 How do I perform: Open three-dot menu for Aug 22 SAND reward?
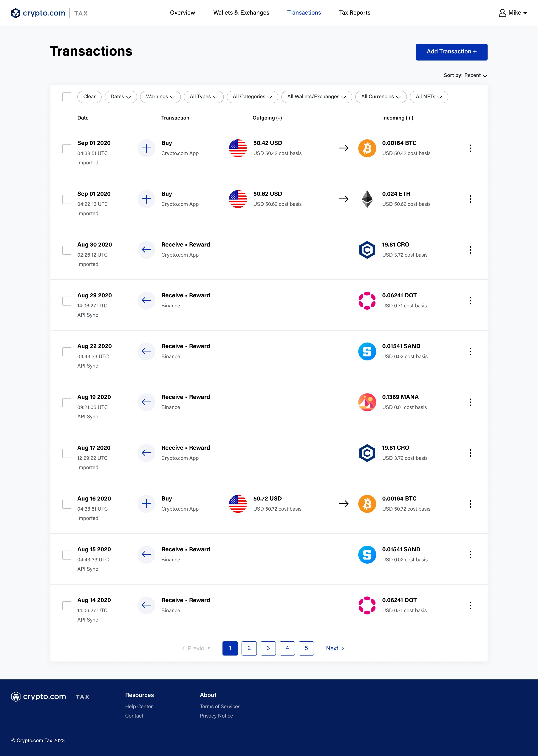(x=470, y=351)
